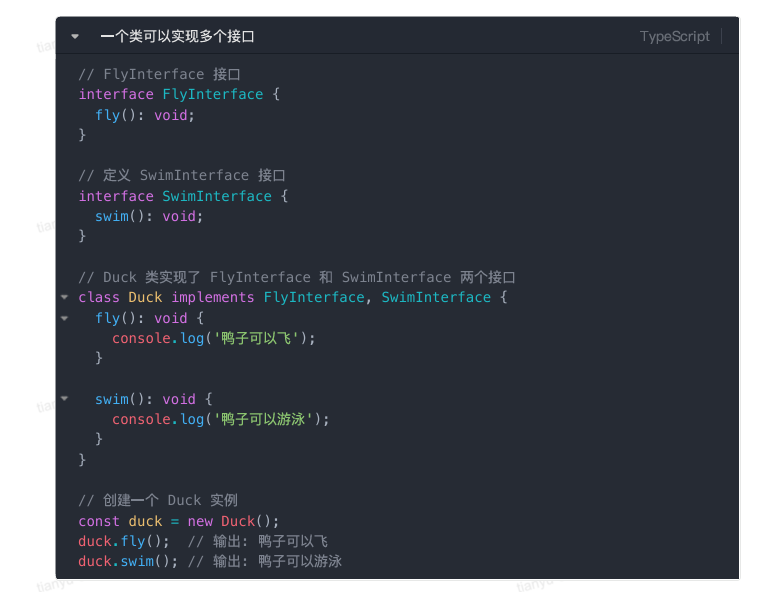Fold the class Duck implements line
The image size is (782, 592).
click(x=64, y=297)
